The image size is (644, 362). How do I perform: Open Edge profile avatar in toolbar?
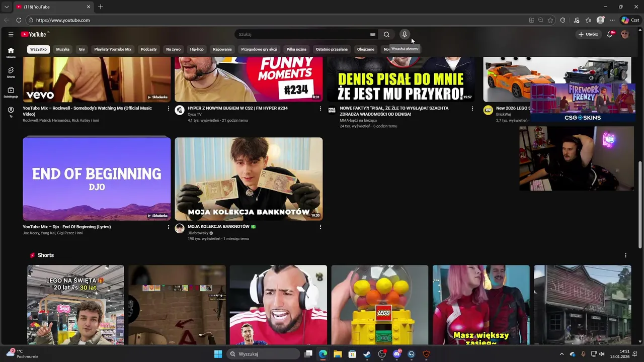pos(600,20)
